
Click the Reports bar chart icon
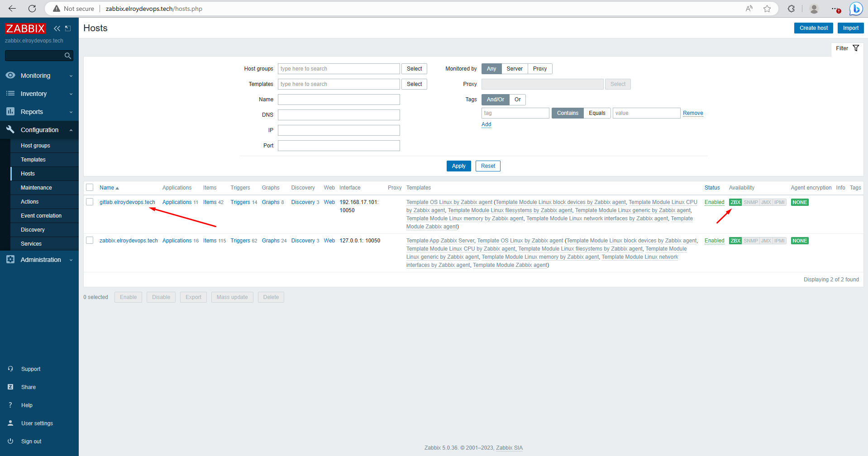click(10, 111)
